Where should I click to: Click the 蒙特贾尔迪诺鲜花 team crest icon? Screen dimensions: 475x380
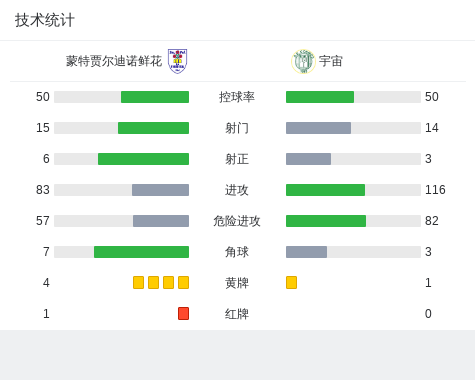[x=177, y=61]
